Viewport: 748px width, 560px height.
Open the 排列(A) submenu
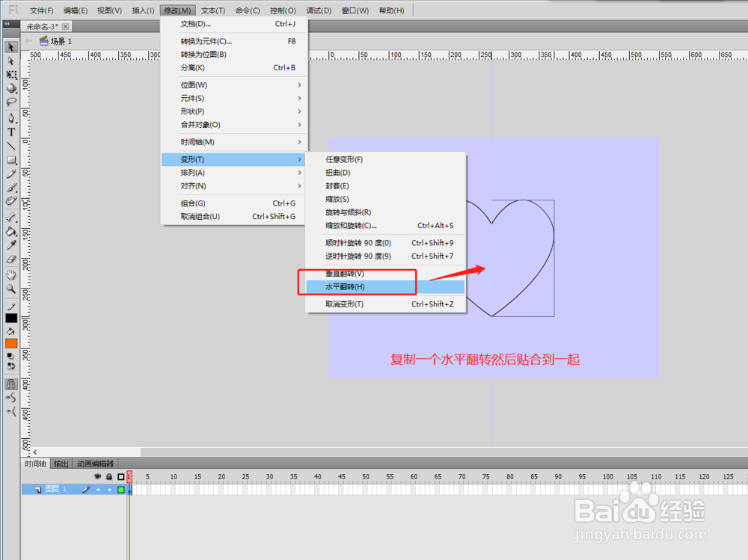click(x=234, y=173)
